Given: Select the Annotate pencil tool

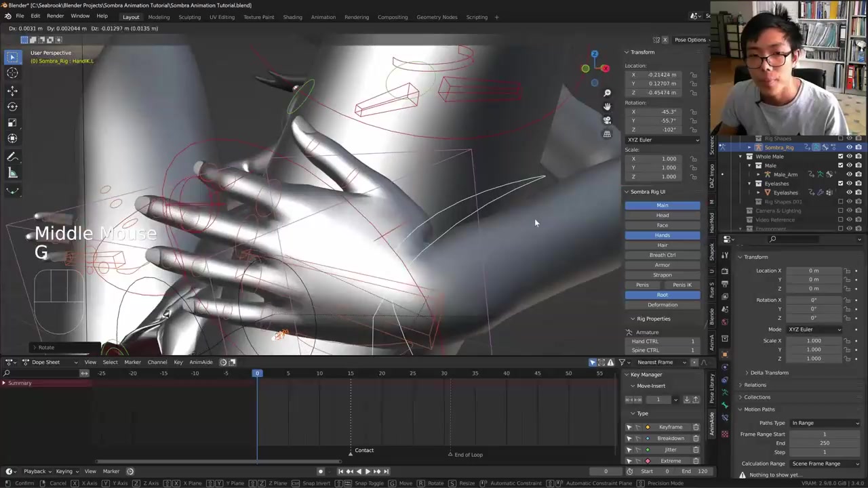Looking at the screenshot, I should pyautogui.click(x=12, y=157).
